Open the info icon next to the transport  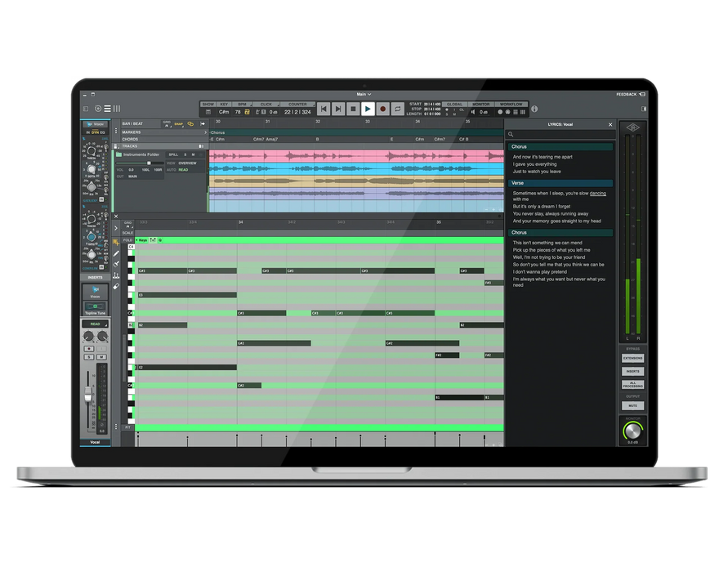coord(535,109)
